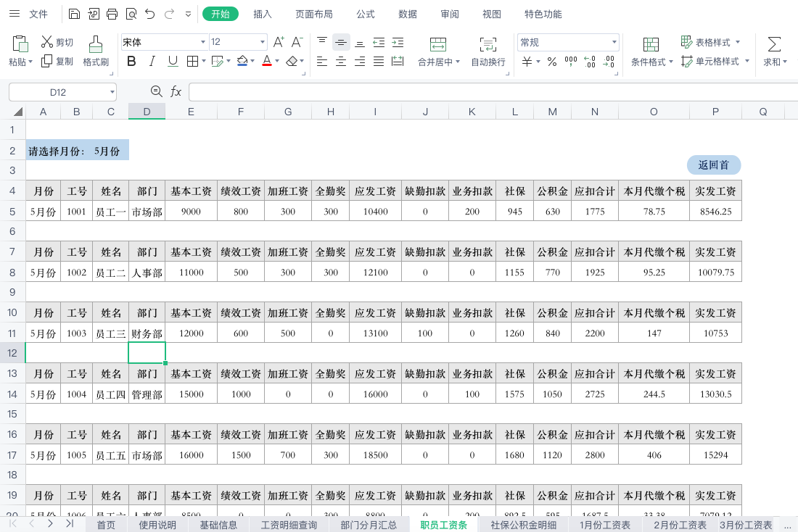Click the Name Box showing D12
The height and width of the screenshot is (532, 798).
click(x=58, y=92)
